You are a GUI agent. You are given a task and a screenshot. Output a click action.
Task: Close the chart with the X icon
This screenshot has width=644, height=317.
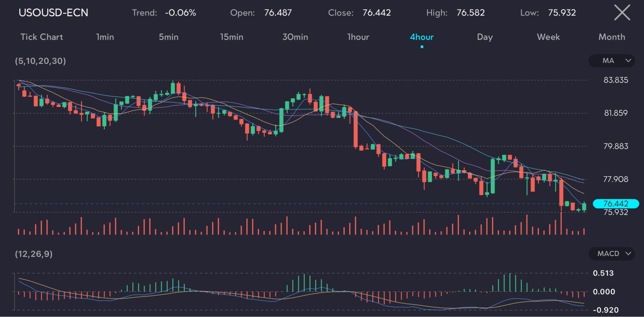622,13
